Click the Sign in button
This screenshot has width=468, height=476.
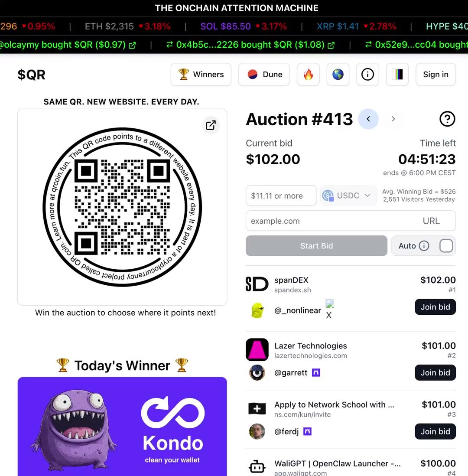coord(435,75)
